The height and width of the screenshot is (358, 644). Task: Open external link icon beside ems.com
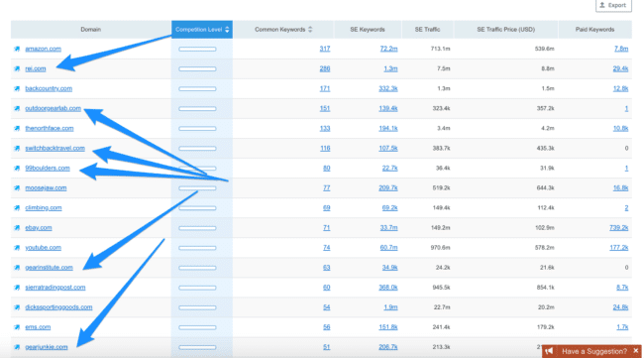tap(17, 327)
